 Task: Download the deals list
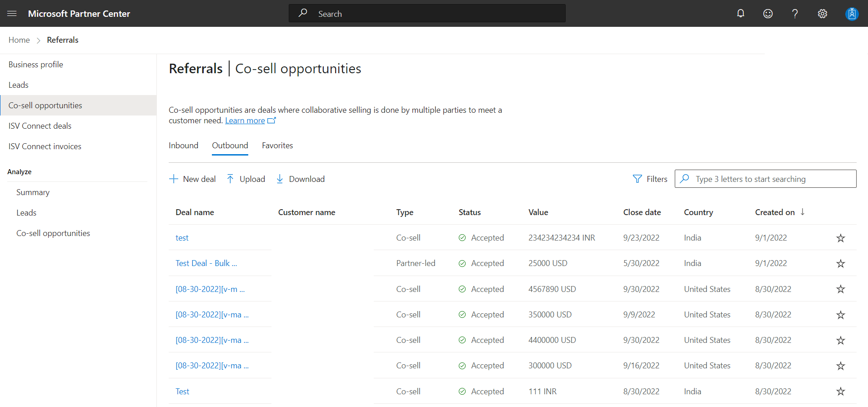coord(301,179)
